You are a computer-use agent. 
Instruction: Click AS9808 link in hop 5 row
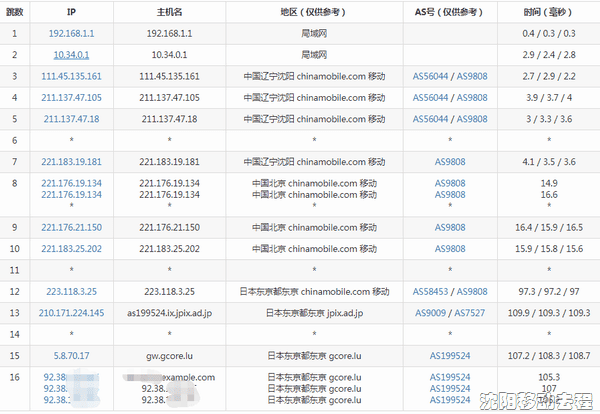click(x=472, y=119)
